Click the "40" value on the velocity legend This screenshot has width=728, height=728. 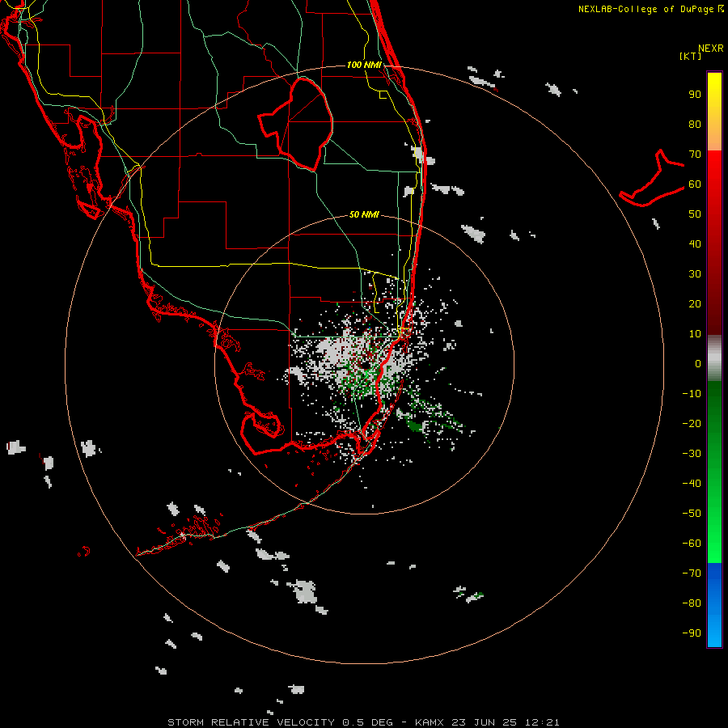695,244
